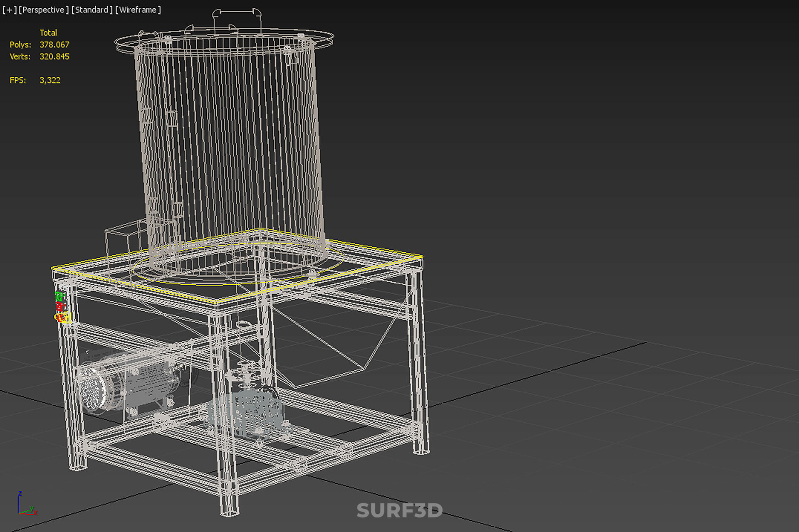This screenshot has height=532, width=799.
Task: Select the red button on the frame's control box
Action: (60, 307)
